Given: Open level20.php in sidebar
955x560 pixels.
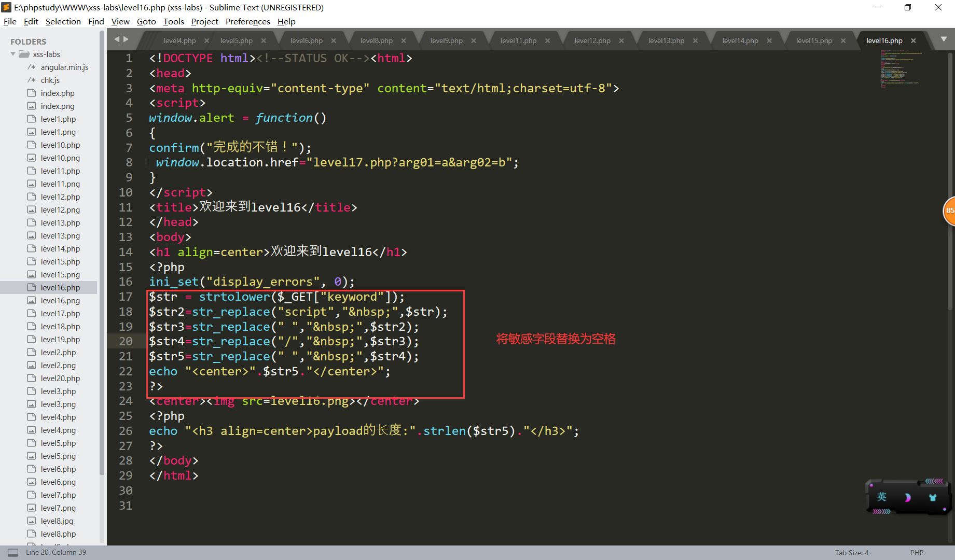Looking at the screenshot, I should (x=60, y=379).
